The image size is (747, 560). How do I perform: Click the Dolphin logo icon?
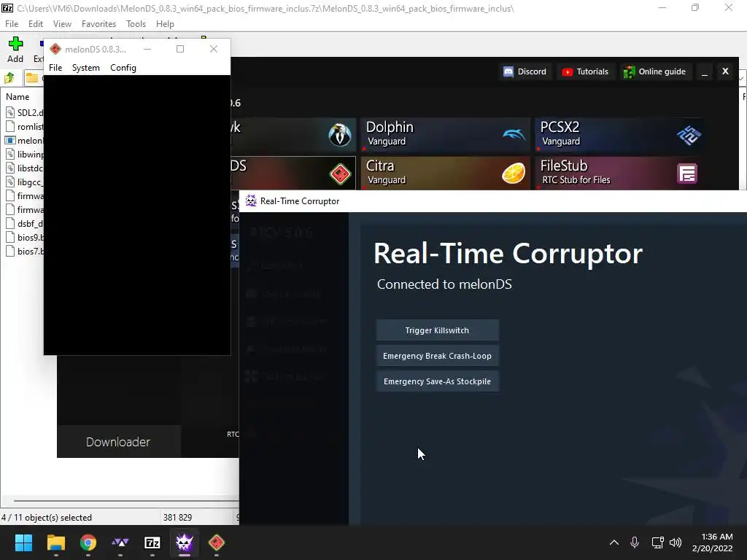point(514,135)
